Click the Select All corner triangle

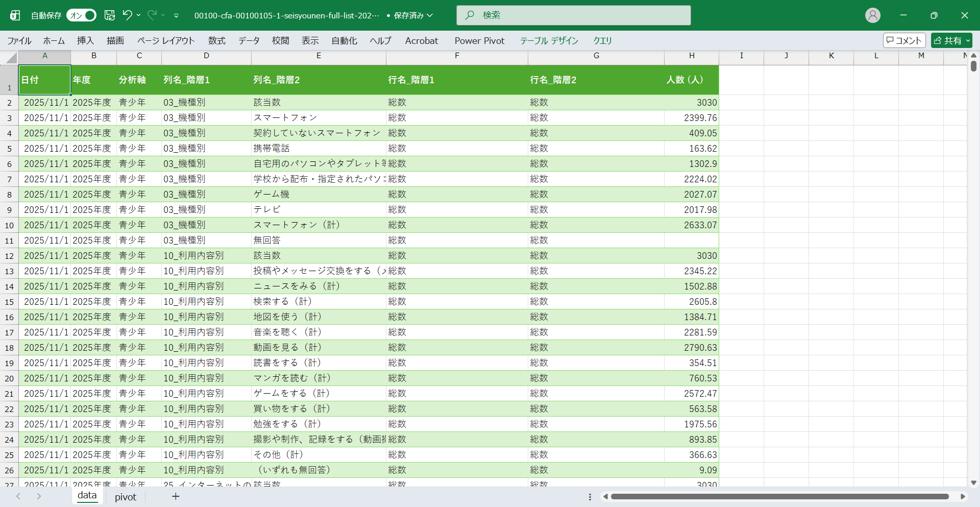[x=11, y=58]
